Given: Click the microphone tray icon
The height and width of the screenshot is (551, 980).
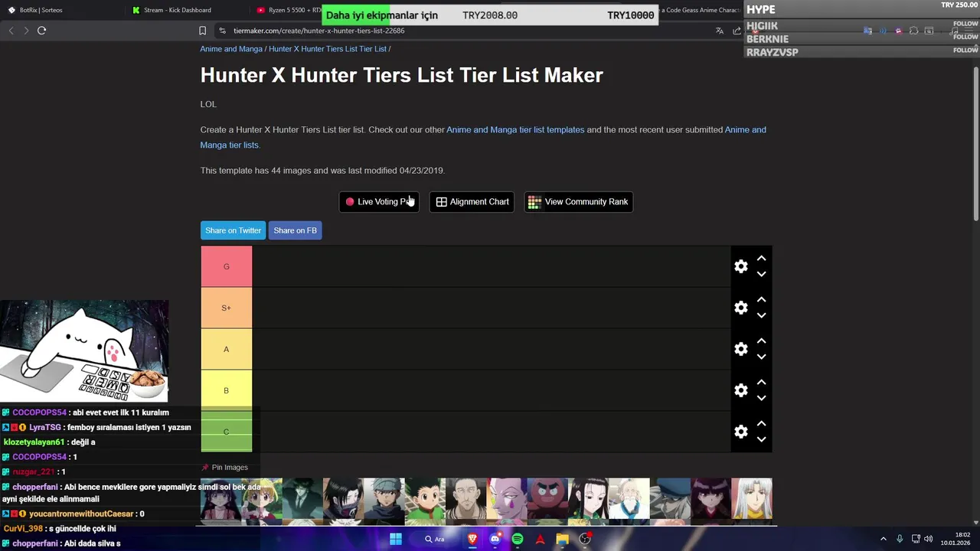Looking at the screenshot, I should tap(900, 539).
